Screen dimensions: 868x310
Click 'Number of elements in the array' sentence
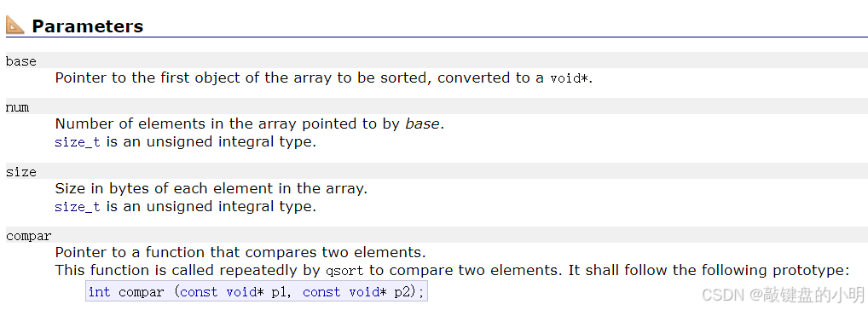pos(250,123)
